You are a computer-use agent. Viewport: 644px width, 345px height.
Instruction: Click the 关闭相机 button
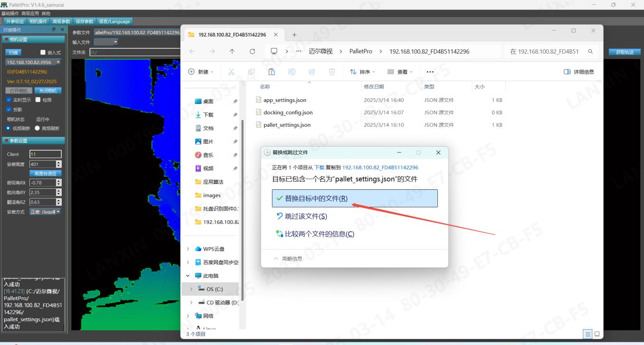pos(47,91)
